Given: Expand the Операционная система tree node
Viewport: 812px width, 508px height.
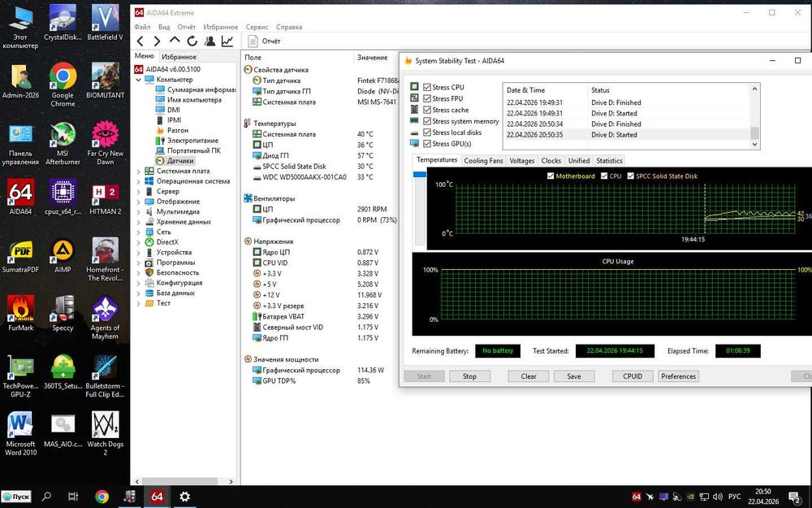Looking at the screenshot, I should [138, 181].
